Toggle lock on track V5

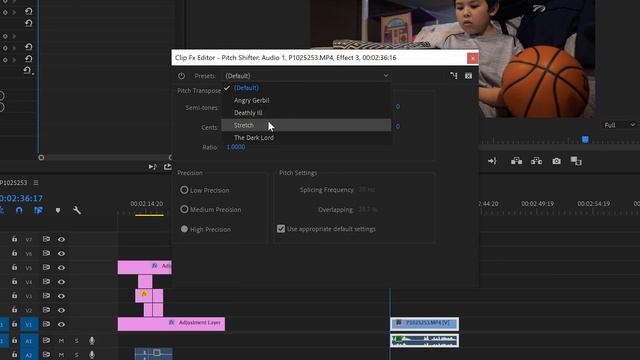(x=14, y=267)
